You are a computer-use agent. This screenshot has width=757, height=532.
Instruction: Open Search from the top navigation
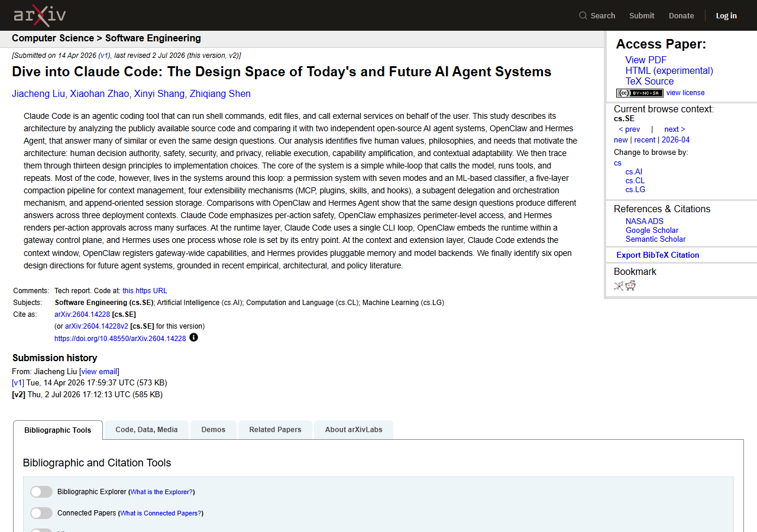[597, 15]
